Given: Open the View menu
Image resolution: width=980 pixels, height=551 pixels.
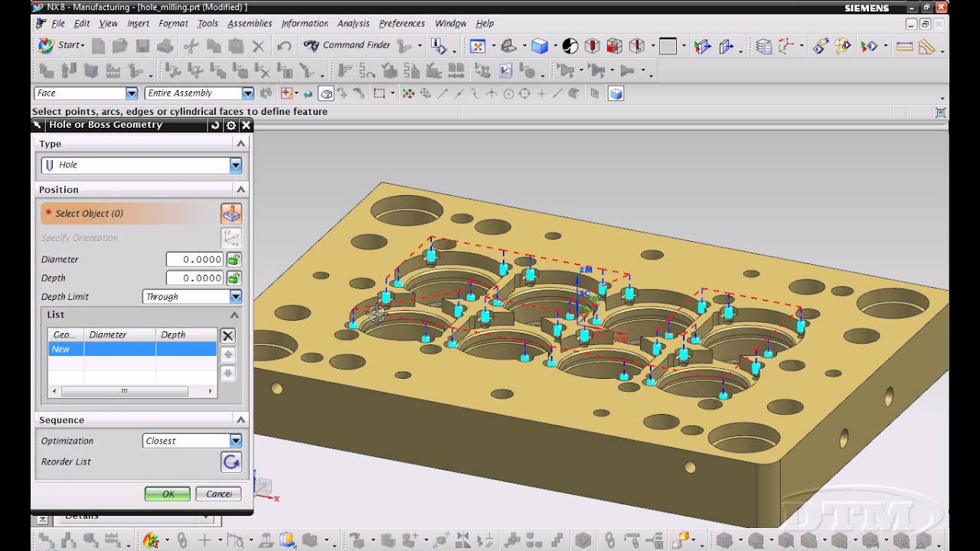Looking at the screenshot, I should coord(109,24).
